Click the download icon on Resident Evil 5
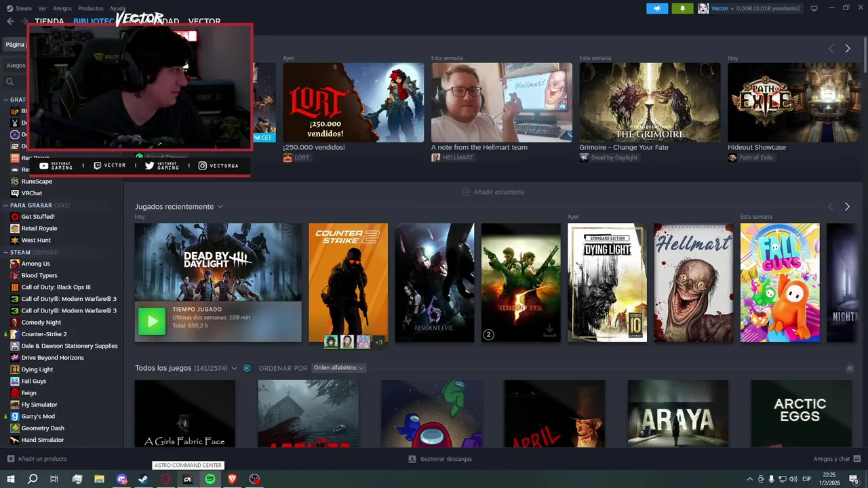Viewport: 868px width, 488px height. click(549, 331)
